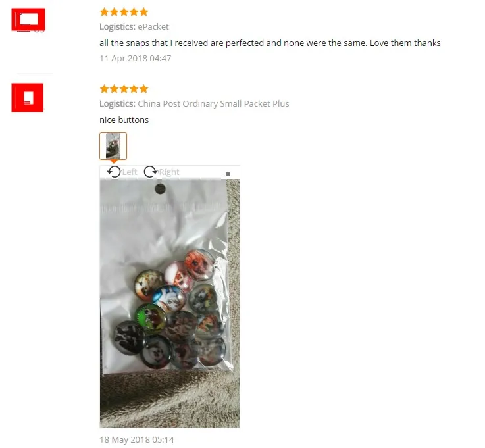Click the "Right" rotate label
The image size is (485, 448).
click(x=169, y=172)
